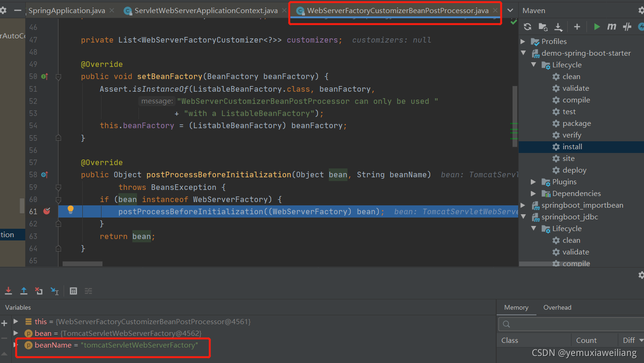
Task: Switch to Overhead tab
Action: point(557,307)
